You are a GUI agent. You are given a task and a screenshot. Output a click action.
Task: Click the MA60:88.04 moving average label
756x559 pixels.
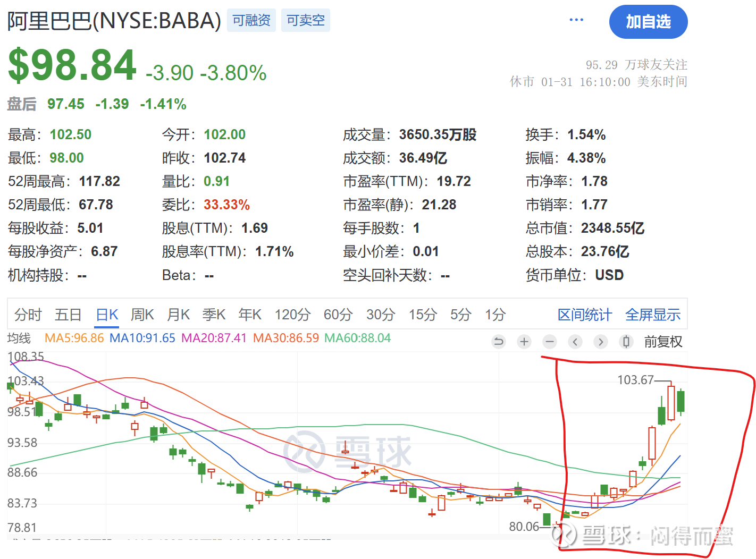(358, 338)
